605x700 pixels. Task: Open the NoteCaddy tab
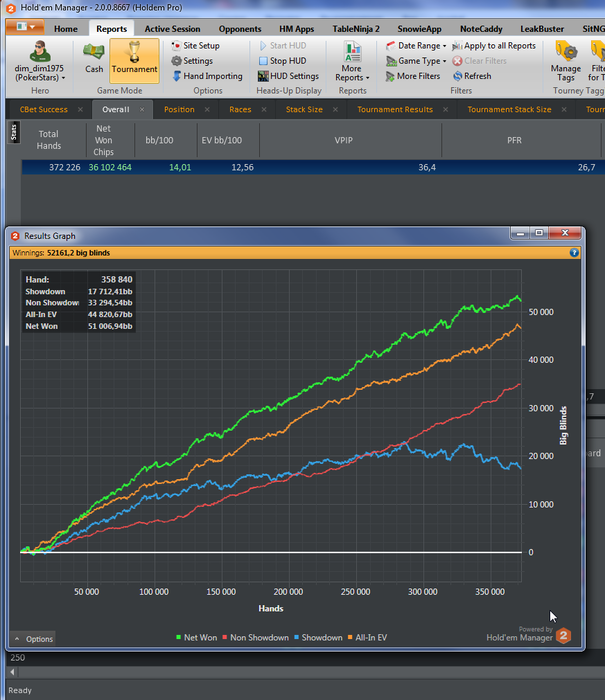coord(481,29)
